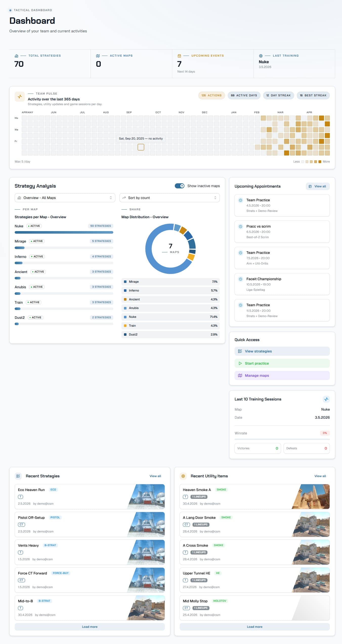The width and height of the screenshot is (342, 644).
Task: Click the Train color swatch in legend
Action: (x=125, y=326)
